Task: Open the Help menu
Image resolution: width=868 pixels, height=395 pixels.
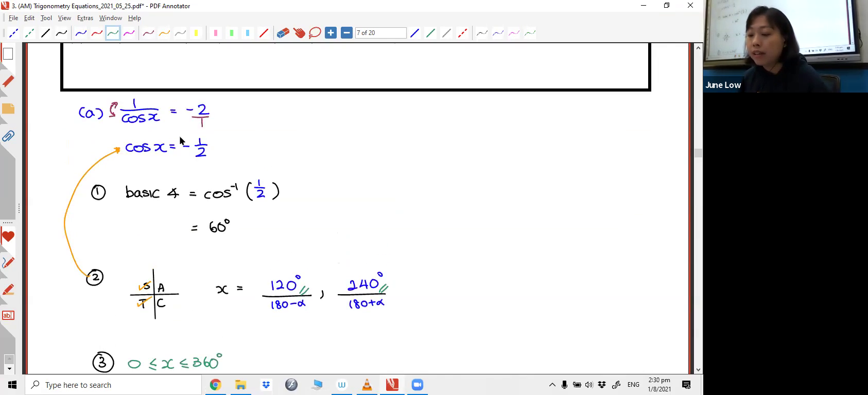Action: point(134,18)
